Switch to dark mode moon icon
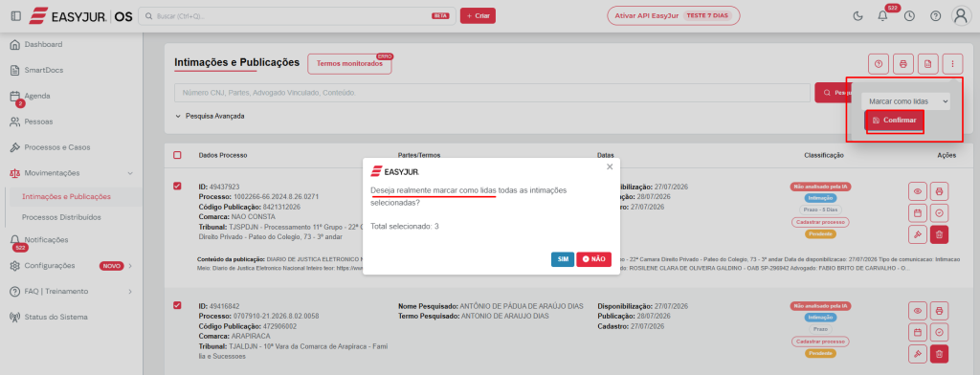980x375 pixels. click(857, 16)
